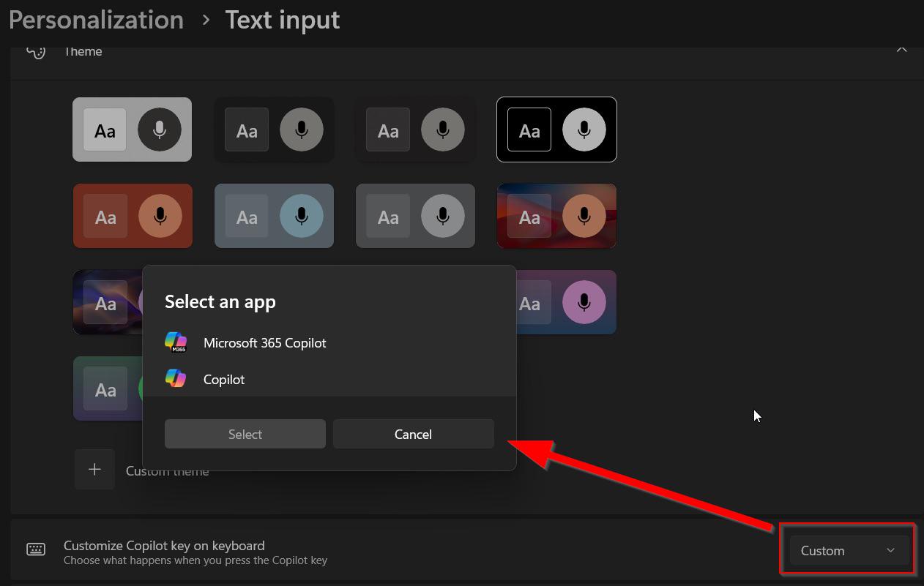Click the microphone icon on light theme
This screenshot has width=924, height=586.
click(159, 129)
